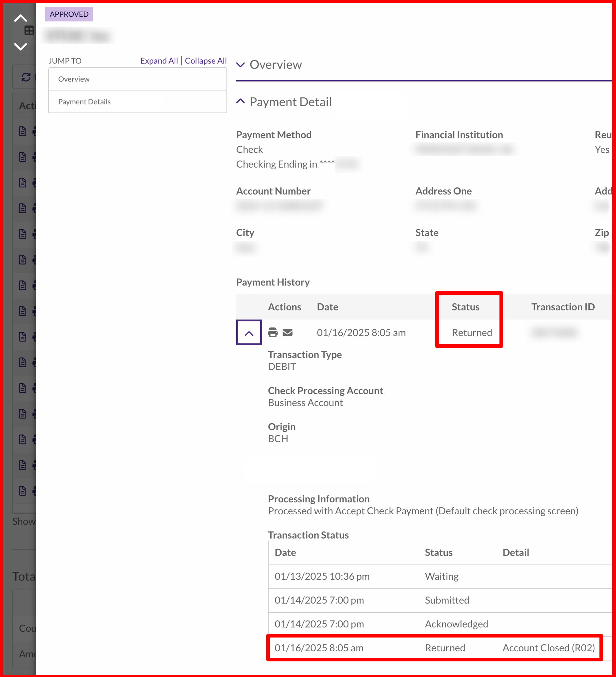Open first document icon in background list
This screenshot has width=616, height=677.
point(22,131)
